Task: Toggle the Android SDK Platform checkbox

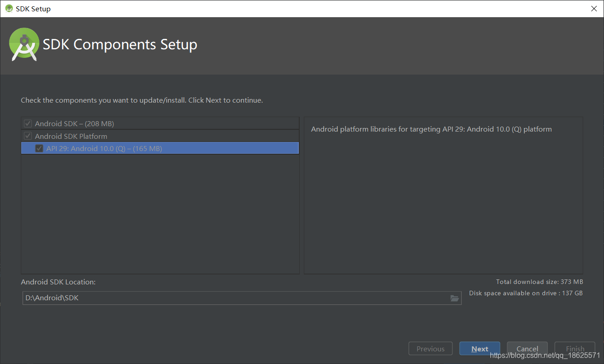Action: (x=28, y=136)
